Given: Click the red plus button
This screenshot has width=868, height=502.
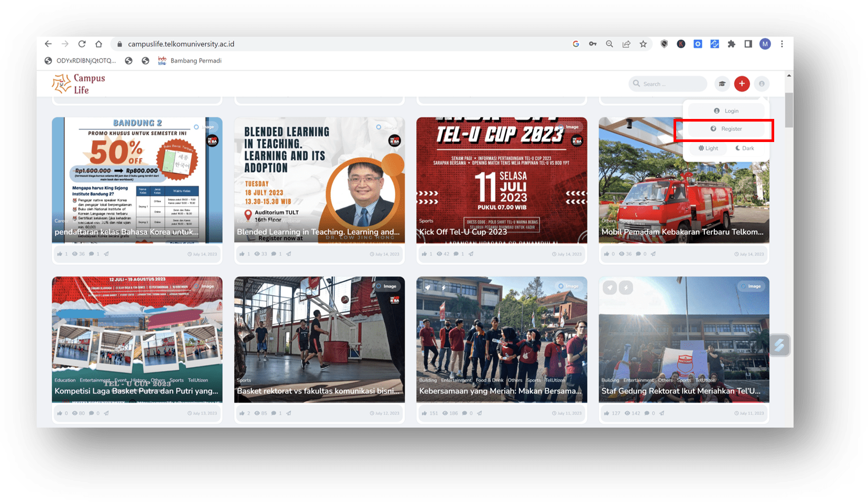Looking at the screenshot, I should click(742, 84).
